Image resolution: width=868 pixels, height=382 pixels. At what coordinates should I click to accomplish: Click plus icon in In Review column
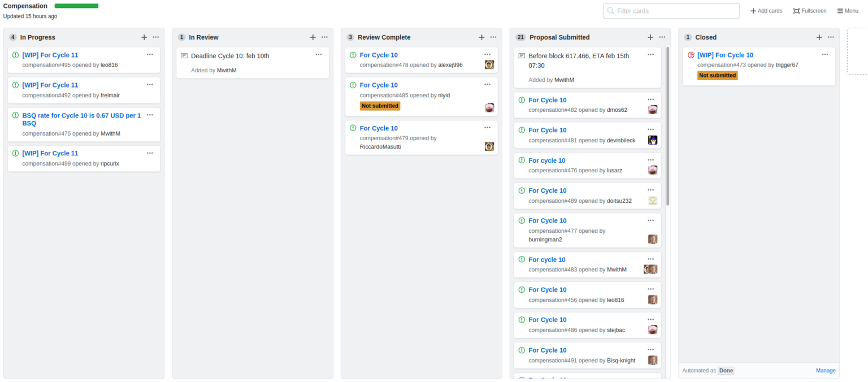point(313,37)
